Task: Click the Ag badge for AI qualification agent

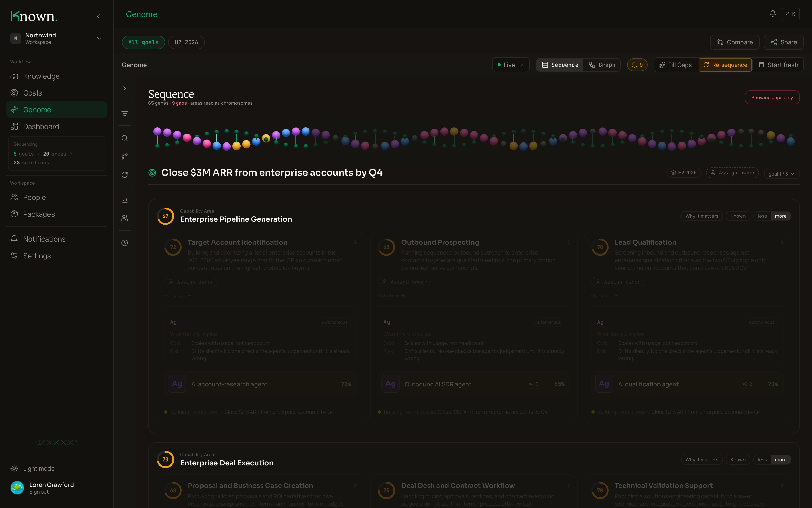Action: pyautogui.click(x=604, y=384)
